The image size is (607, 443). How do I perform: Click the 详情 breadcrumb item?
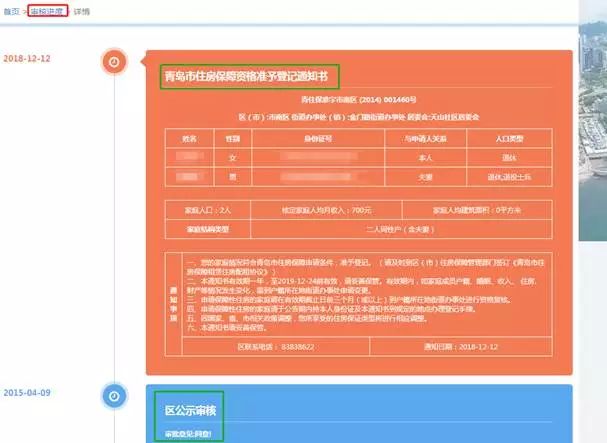tap(82, 12)
